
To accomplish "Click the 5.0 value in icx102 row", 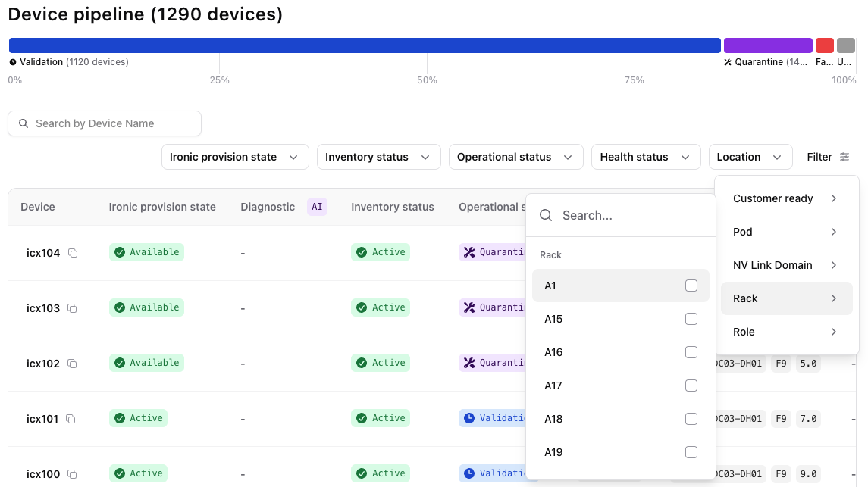I will tap(808, 364).
